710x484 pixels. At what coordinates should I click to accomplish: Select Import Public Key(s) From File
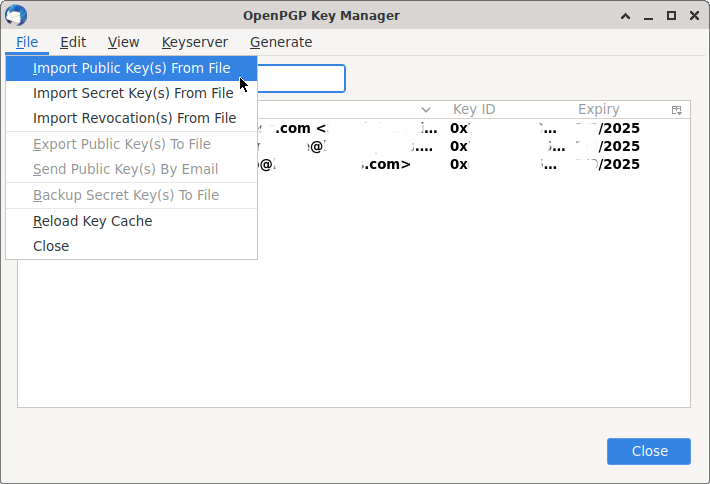tap(131, 68)
